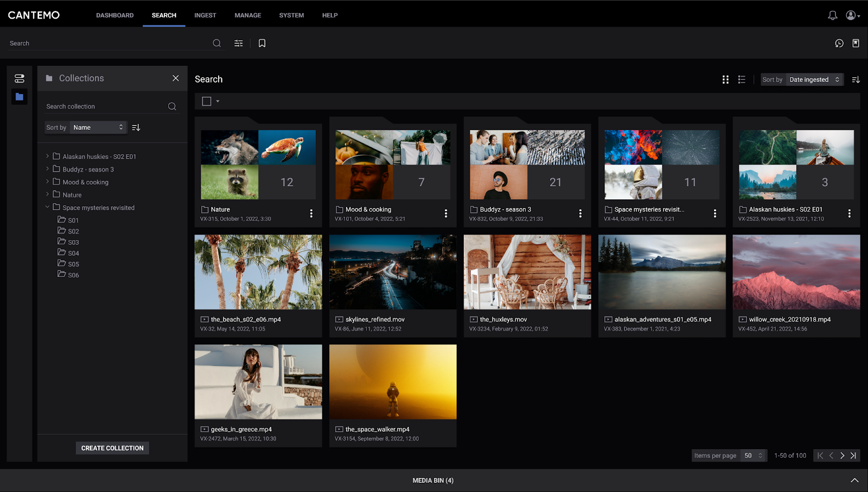Toggle the select-all checkbox above search results

[207, 101]
